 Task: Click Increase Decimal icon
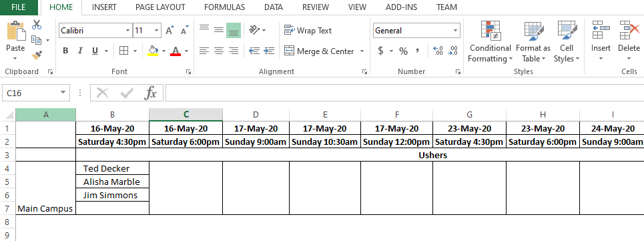tap(438, 51)
